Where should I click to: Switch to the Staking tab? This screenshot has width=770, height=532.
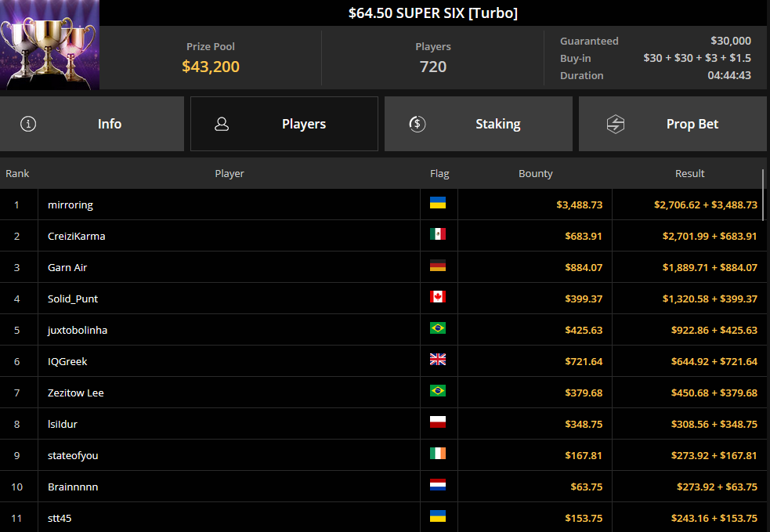479,124
